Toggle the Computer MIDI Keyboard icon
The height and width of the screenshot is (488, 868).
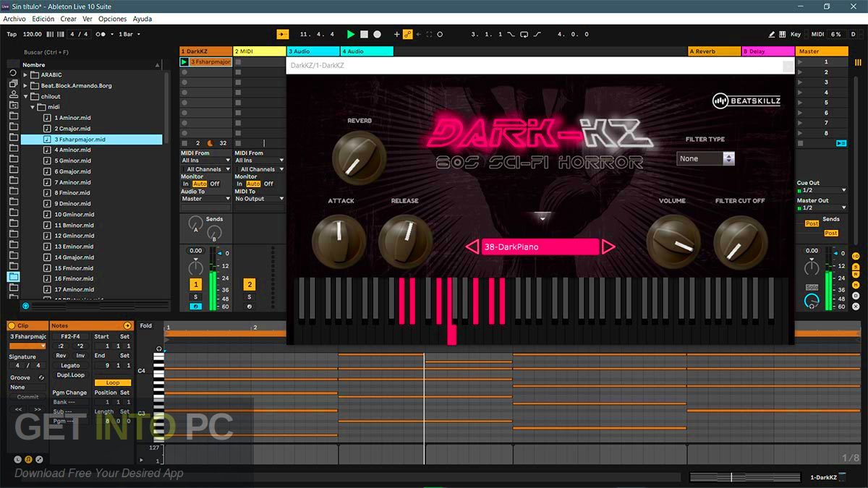(783, 34)
